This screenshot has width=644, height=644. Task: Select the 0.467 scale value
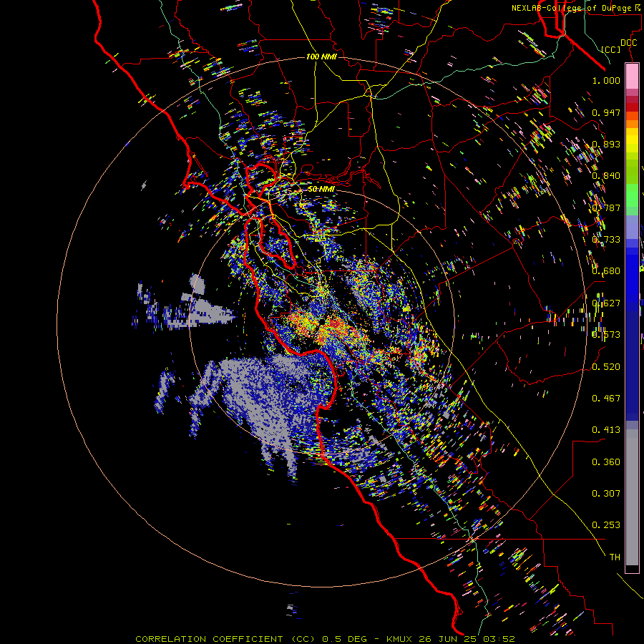tap(606, 398)
